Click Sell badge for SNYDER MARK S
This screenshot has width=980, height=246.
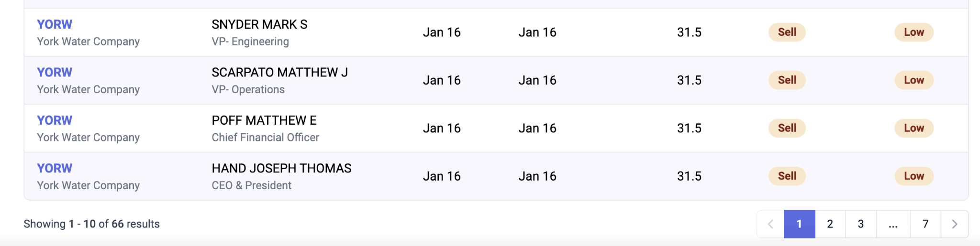(x=787, y=32)
